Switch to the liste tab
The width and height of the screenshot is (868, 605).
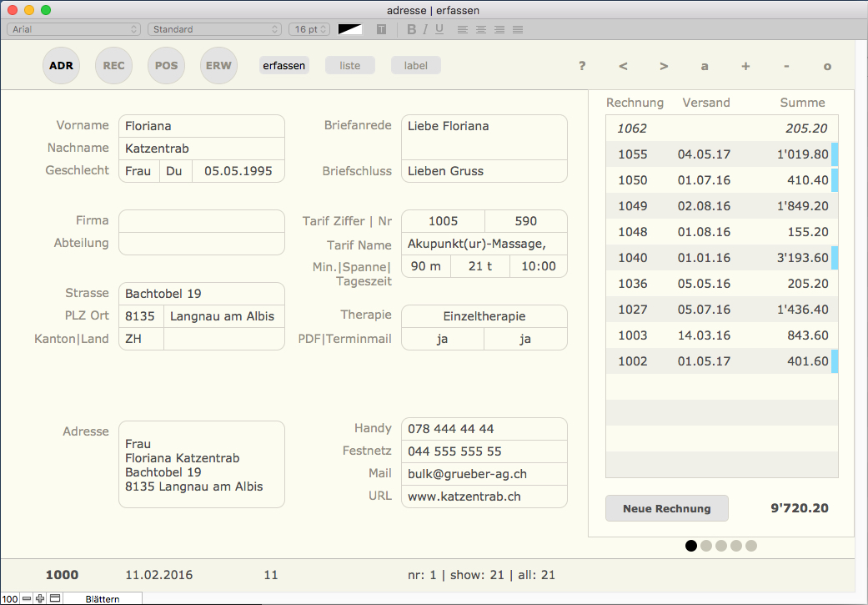(x=350, y=66)
